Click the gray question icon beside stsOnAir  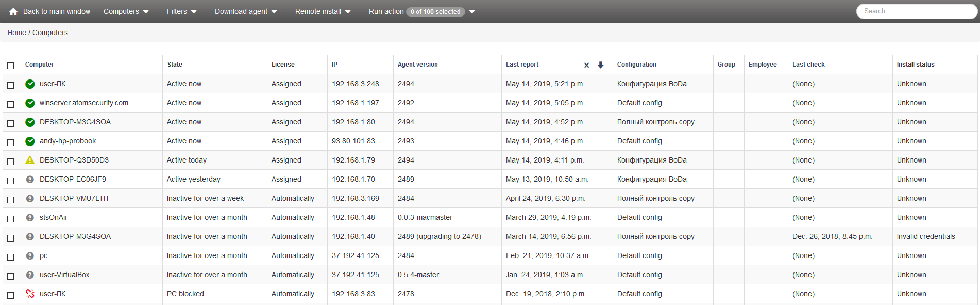click(30, 218)
